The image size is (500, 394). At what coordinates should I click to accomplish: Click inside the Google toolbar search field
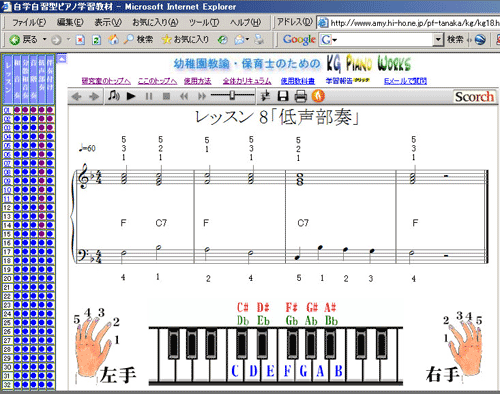pyautogui.click(x=385, y=40)
